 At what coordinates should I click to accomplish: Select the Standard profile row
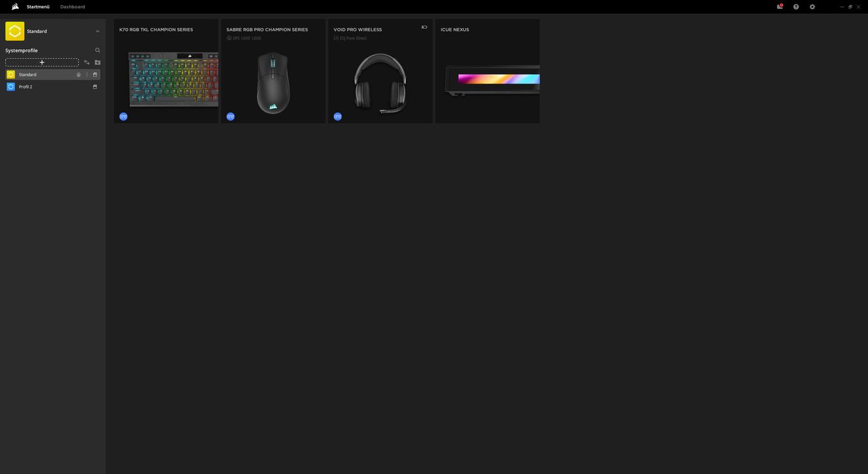click(53, 75)
